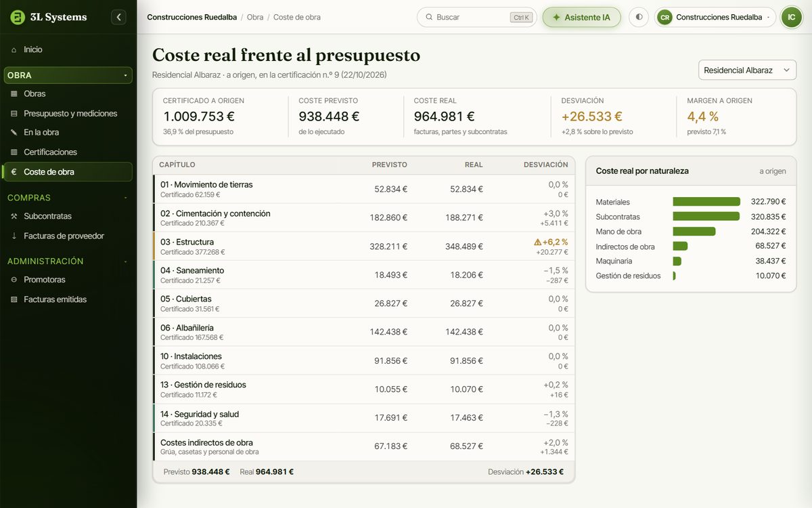Viewport: 812px width, 508px height.
Task: Click the En la obra trowel icon
Action: 14,132
